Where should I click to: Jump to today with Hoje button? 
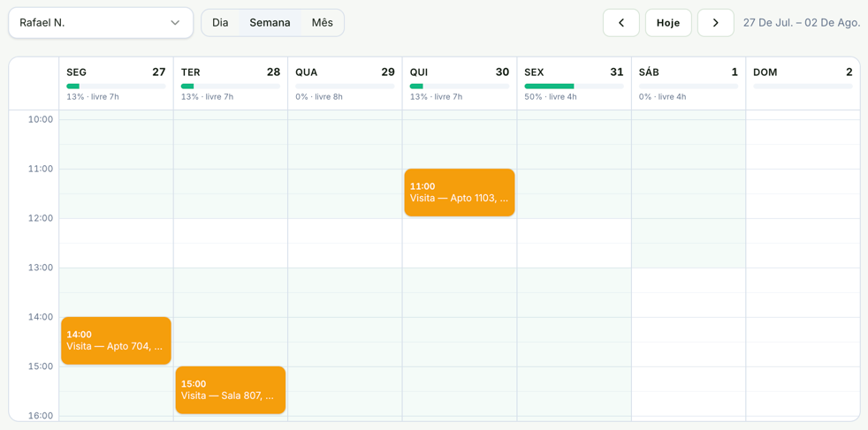pos(668,23)
